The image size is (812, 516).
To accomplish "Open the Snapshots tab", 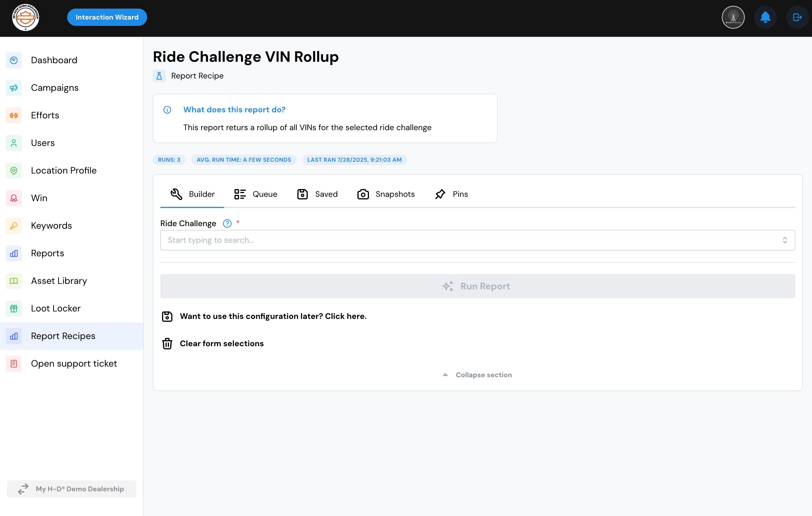I will pos(386,194).
